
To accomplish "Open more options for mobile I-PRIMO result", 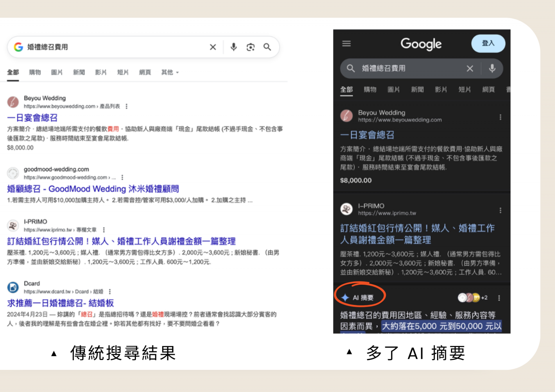I will tap(500, 210).
